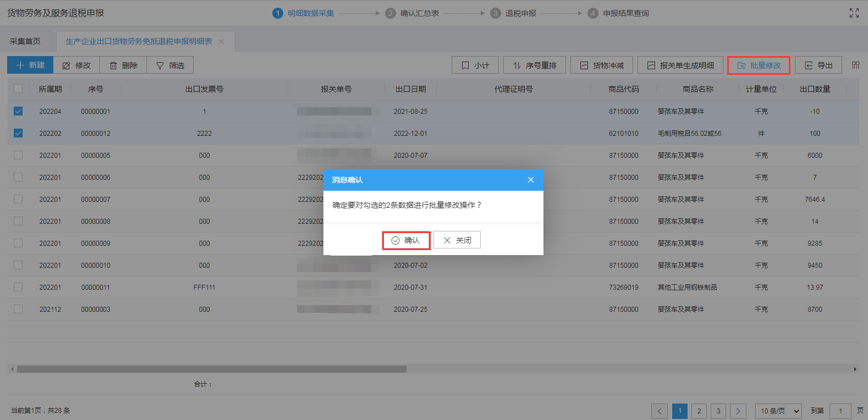Close the 生产企业出口货物劳务免抵退税申报明细表 tab

pos(221,41)
